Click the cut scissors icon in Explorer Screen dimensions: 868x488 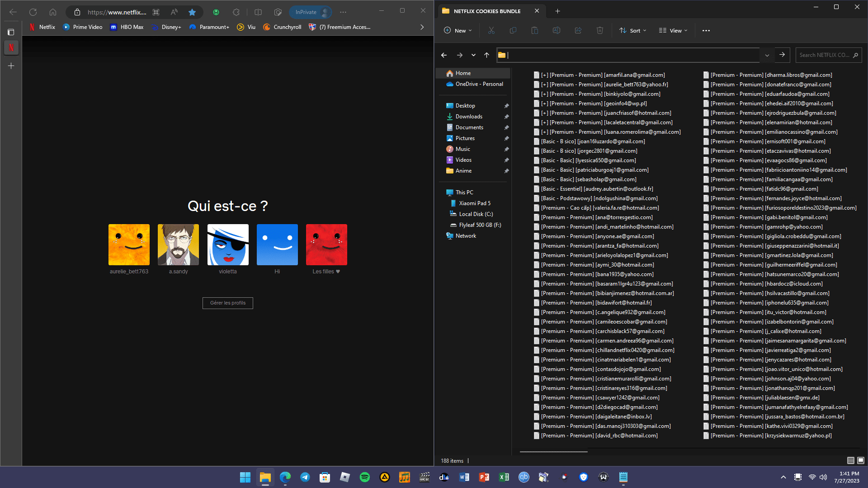(x=491, y=31)
